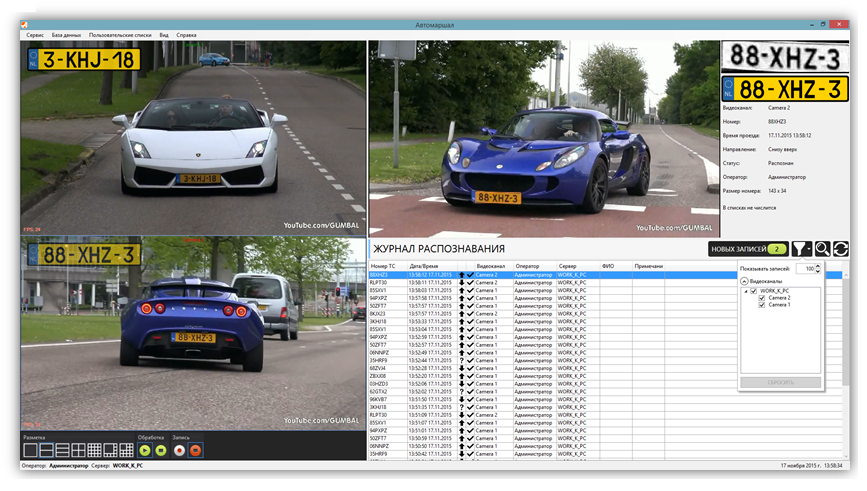Select the single-view layout icon
The height and width of the screenshot is (491, 867).
click(x=29, y=450)
